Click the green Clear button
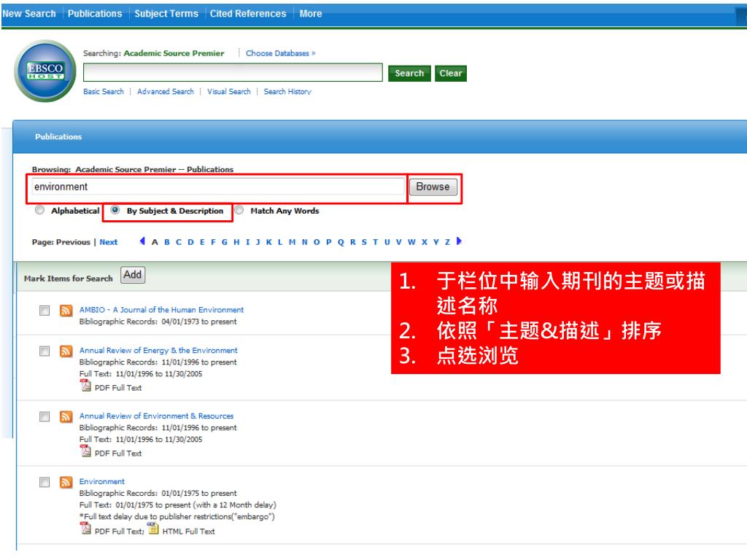 click(451, 74)
